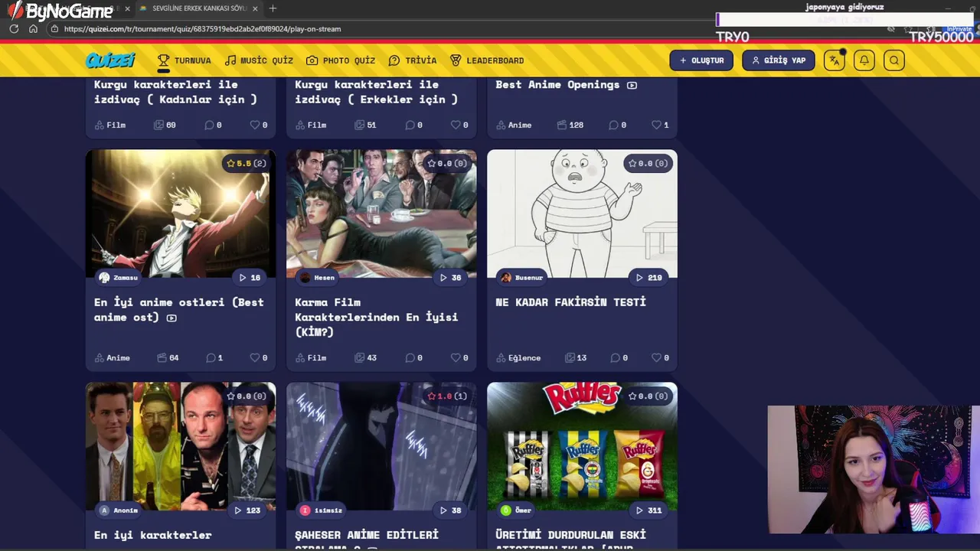Click play count 123 on En iyi karakterler

[x=247, y=510]
